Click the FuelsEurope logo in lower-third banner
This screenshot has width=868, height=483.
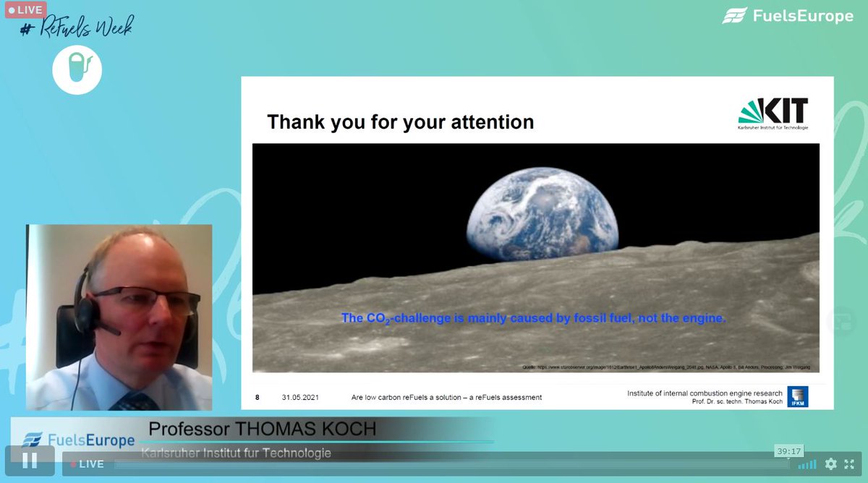pos(79,440)
